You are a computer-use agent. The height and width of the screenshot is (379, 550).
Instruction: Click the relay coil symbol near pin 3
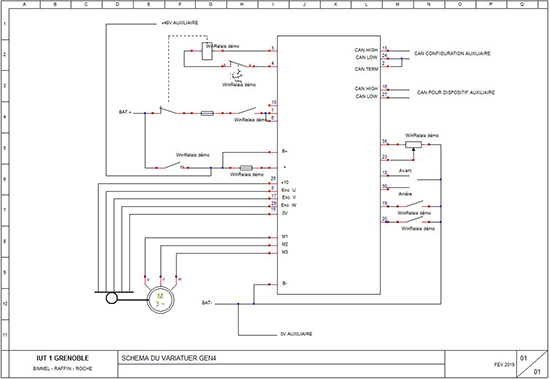207,51
